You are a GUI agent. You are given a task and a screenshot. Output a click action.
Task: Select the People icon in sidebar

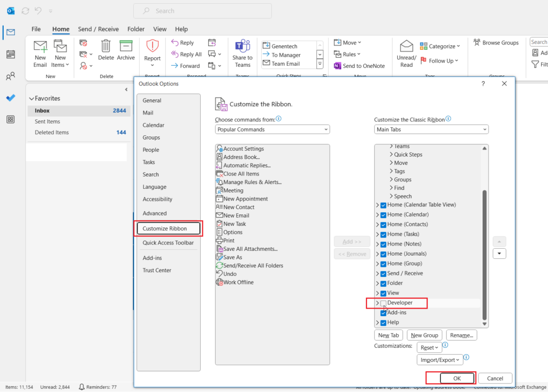point(11,76)
